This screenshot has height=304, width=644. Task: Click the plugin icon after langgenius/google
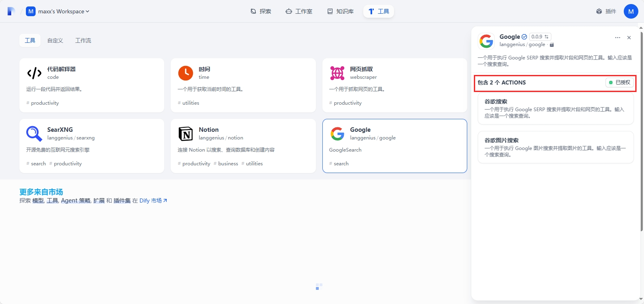(552, 45)
